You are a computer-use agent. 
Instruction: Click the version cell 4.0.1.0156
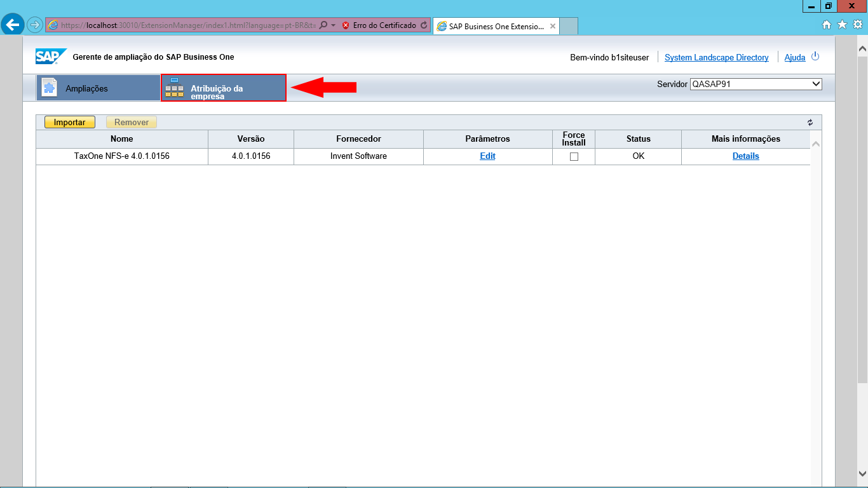[251, 156]
